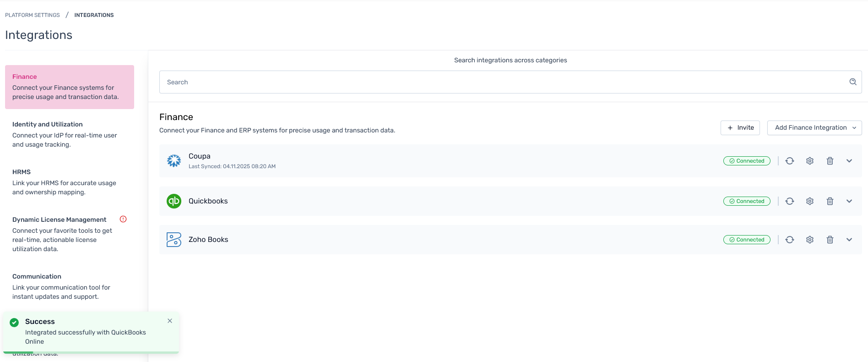Click the Coupa integration name
The height and width of the screenshot is (362, 868).
point(200,156)
